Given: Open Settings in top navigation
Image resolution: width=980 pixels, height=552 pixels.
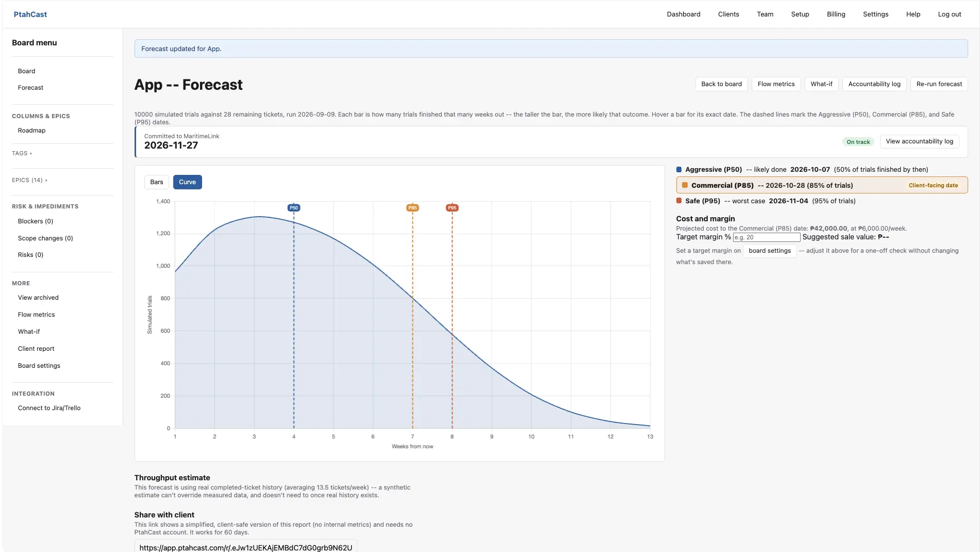Looking at the screenshot, I should (875, 14).
